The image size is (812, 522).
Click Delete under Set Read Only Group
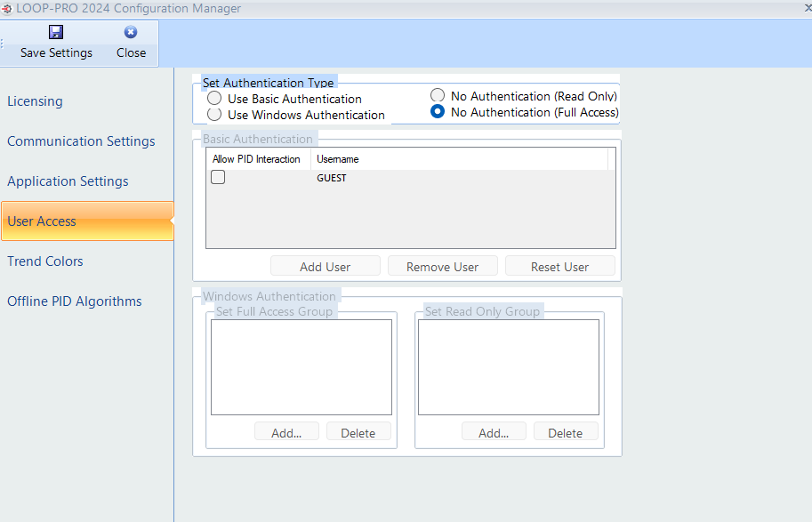[x=566, y=432]
